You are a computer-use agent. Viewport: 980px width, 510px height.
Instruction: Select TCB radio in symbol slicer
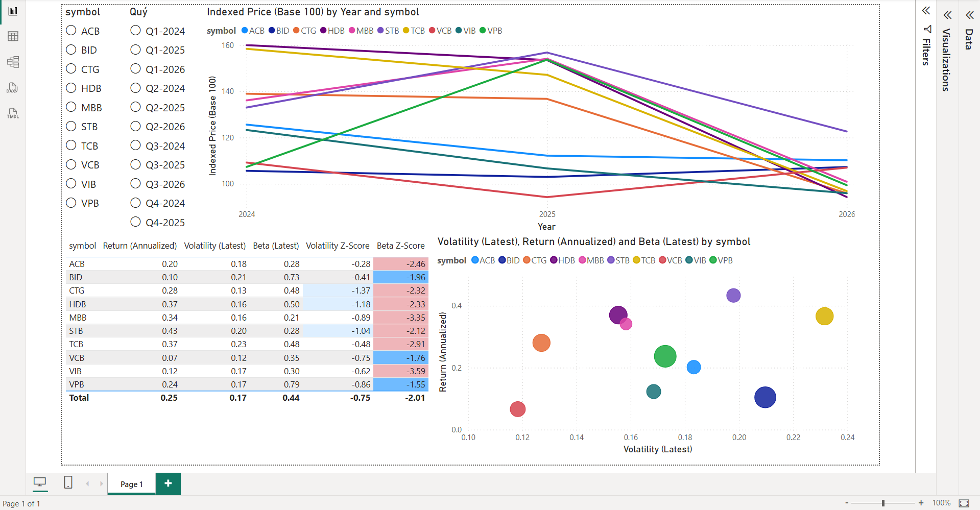(x=71, y=145)
